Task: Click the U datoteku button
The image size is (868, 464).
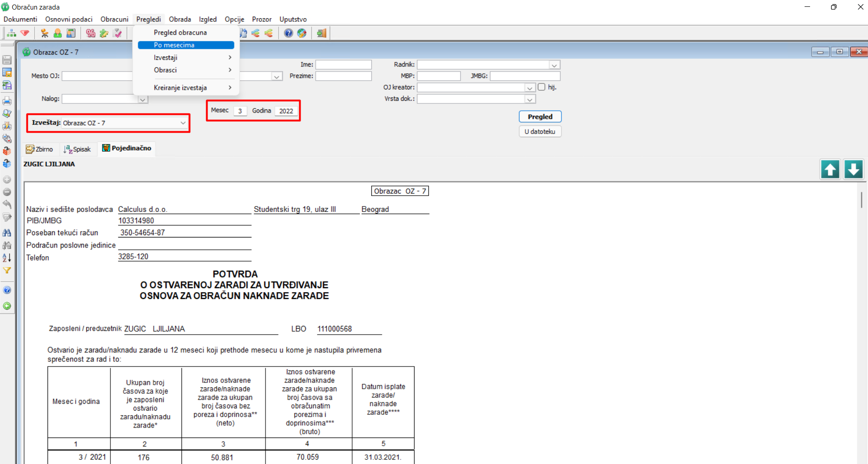Action: [x=540, y=132]
